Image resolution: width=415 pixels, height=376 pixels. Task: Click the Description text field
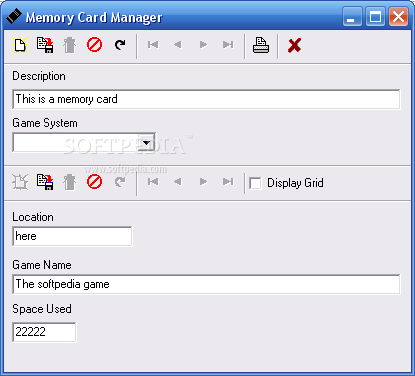tap(206, 99)
